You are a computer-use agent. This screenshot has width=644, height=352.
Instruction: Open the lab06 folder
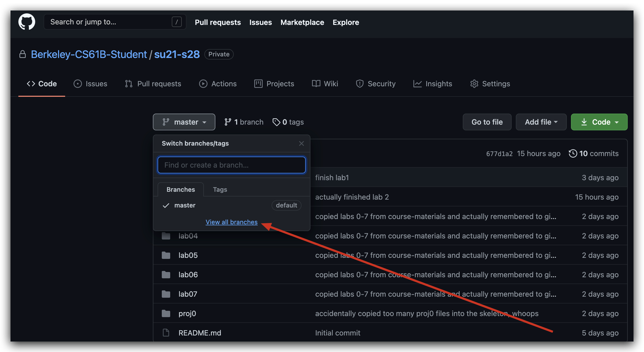click(x=188, y=275)
